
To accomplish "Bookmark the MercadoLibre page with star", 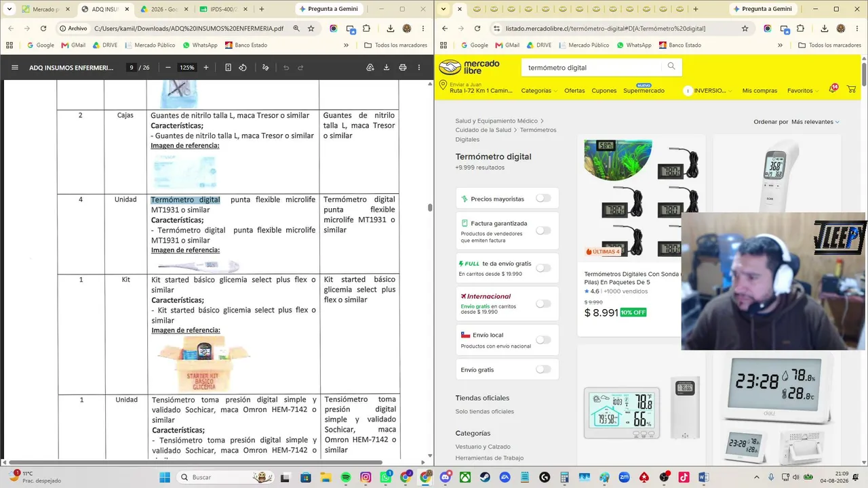I will tap(745, 28).
